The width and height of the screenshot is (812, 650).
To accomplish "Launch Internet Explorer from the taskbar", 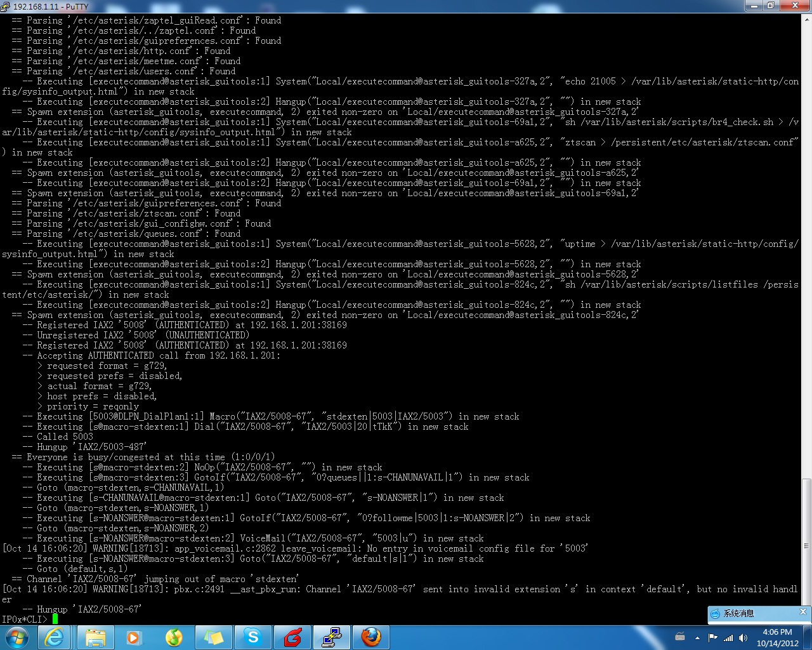I will pos(55,637).
